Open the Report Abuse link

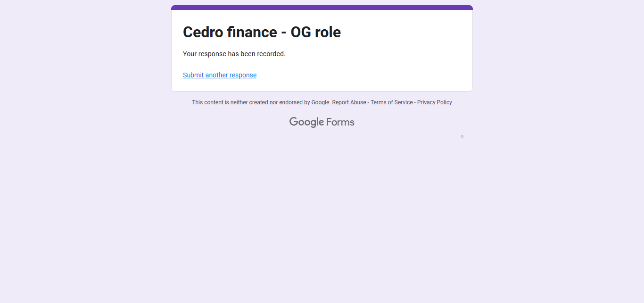coord(349,102)
